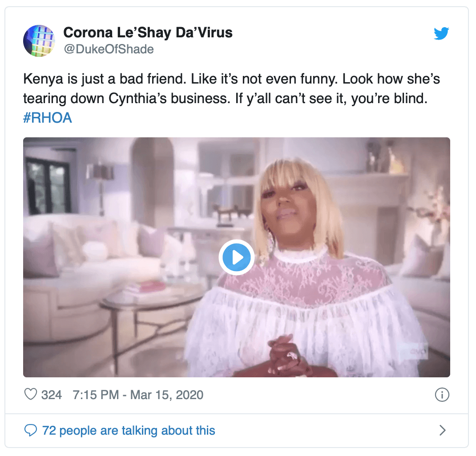This screenshot has height=456, width=476.
Task: Play the embedded video
Action: [236, 257]
